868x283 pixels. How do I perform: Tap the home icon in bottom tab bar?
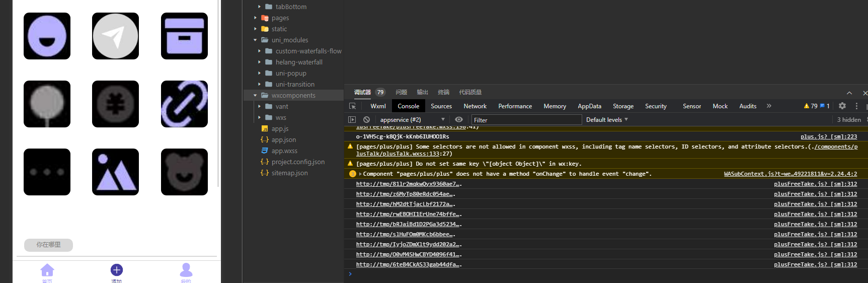47,270
